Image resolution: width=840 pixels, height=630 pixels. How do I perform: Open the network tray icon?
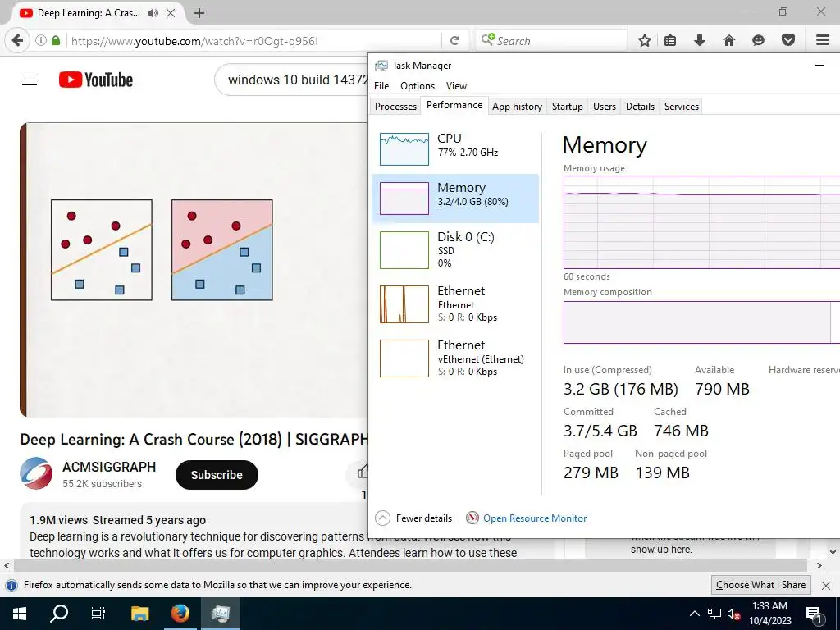[714, 614]
